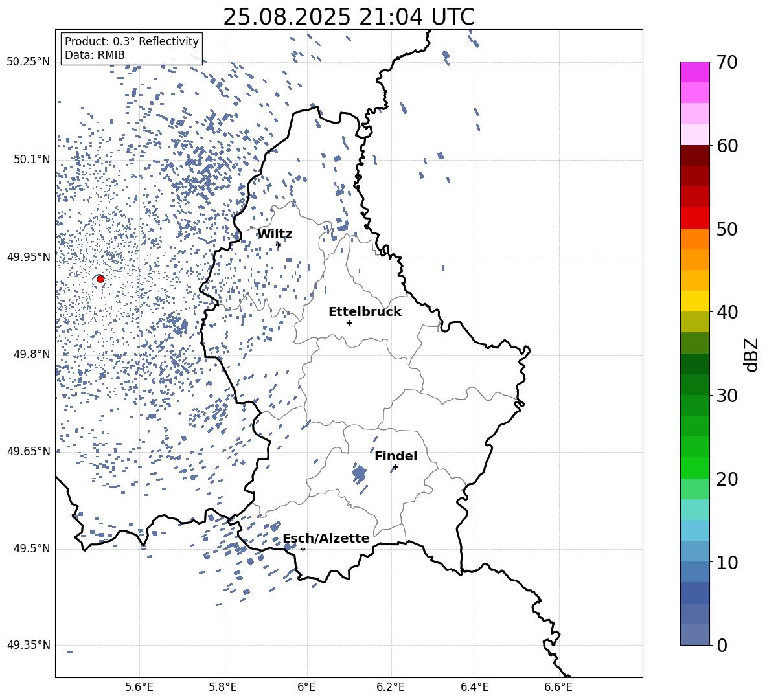Click the 49.65°N latitude tick label
Screen dimensions: 767x700
tap(29, 451)
